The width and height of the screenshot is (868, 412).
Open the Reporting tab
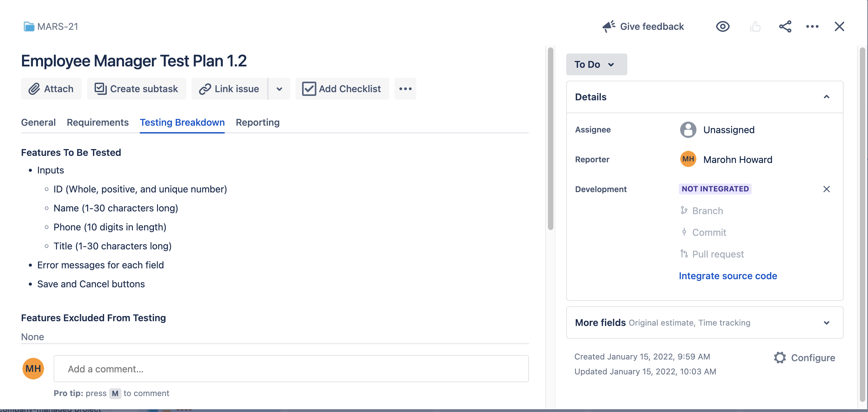pos(258,122)
